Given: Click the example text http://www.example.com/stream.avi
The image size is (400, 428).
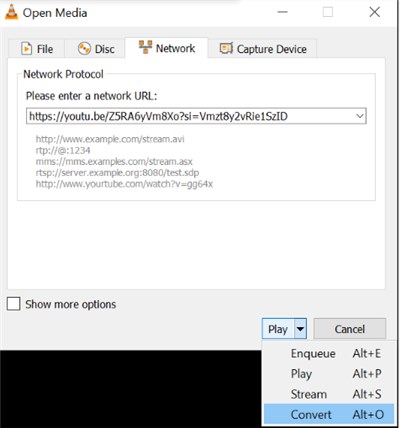Looking at the screenshot, I should point(110,139).
